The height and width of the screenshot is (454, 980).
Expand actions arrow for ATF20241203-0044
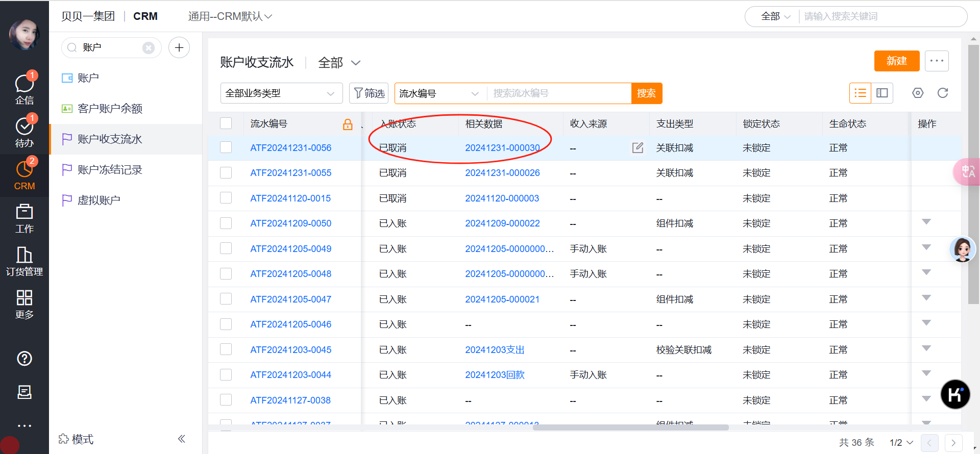(x=926, y=373)
